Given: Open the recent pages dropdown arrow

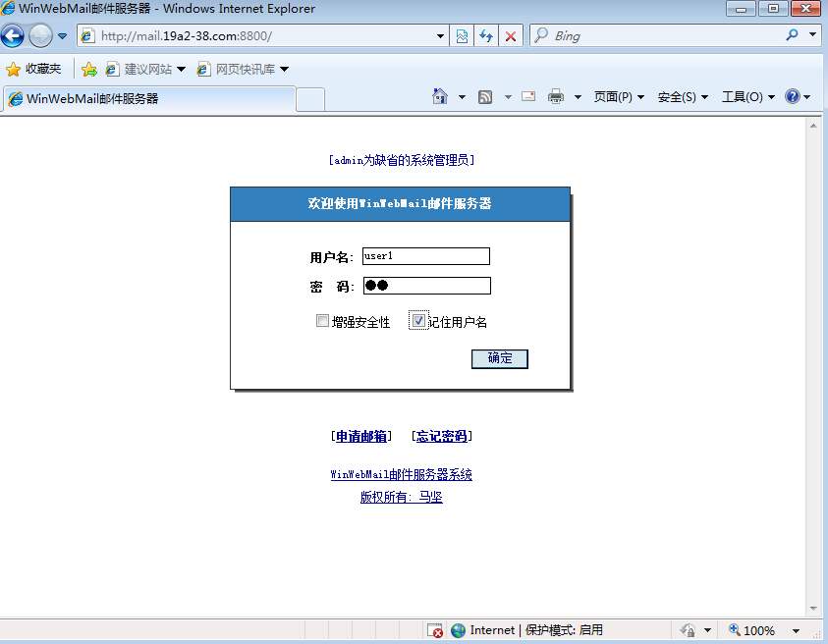Looking at the screenshot, I should point(62,36).
